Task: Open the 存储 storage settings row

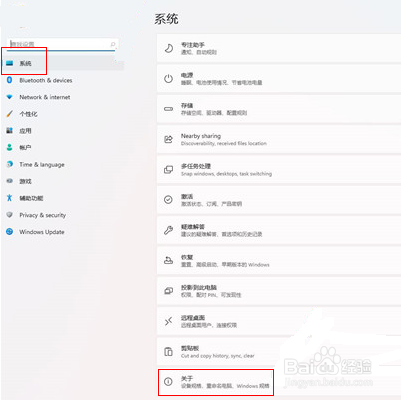Action: (279, 109)
